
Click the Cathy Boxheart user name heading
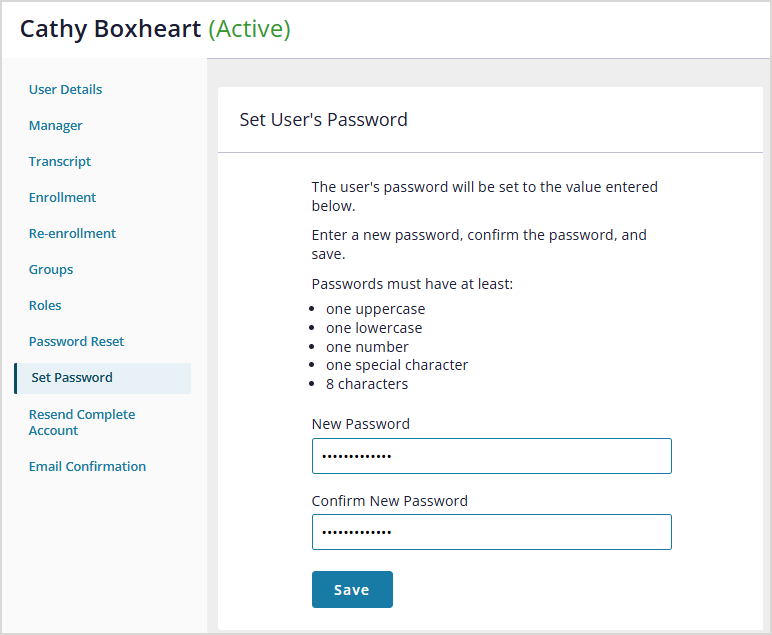point(110,29)
